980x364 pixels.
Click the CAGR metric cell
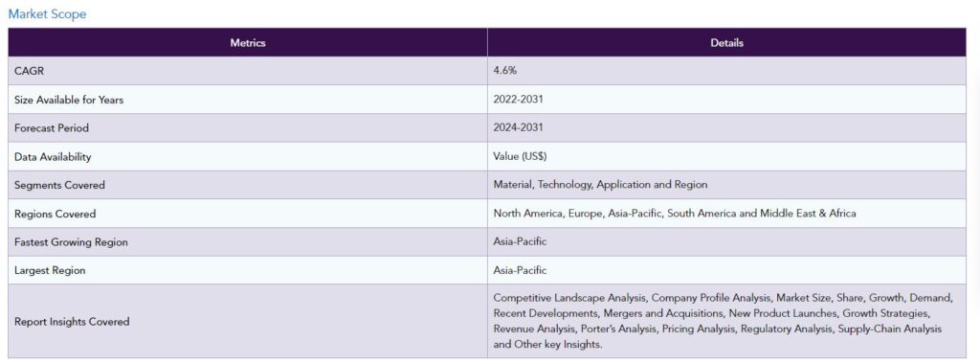click(x=248, y=71)
